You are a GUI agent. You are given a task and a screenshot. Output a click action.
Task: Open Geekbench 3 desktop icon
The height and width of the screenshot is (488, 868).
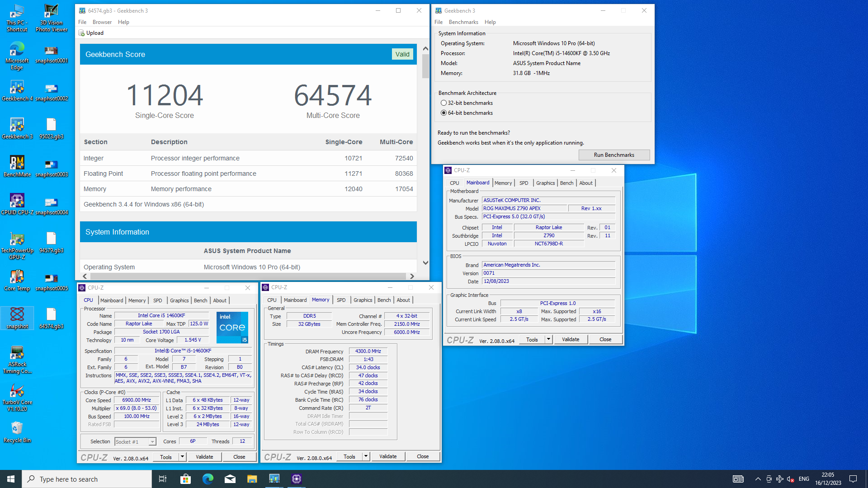(x=17, y=128)
